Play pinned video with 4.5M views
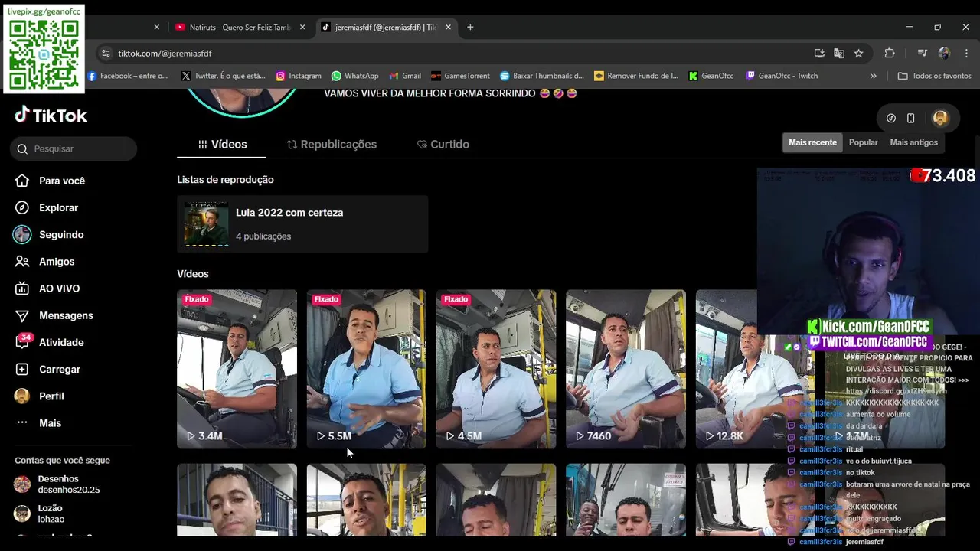Screen dimensions: 980x551 [496, 369]
